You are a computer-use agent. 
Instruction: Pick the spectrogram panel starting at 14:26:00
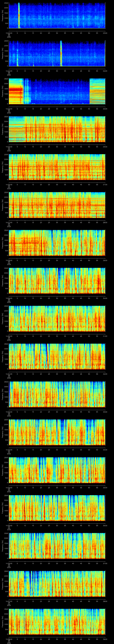57,167
